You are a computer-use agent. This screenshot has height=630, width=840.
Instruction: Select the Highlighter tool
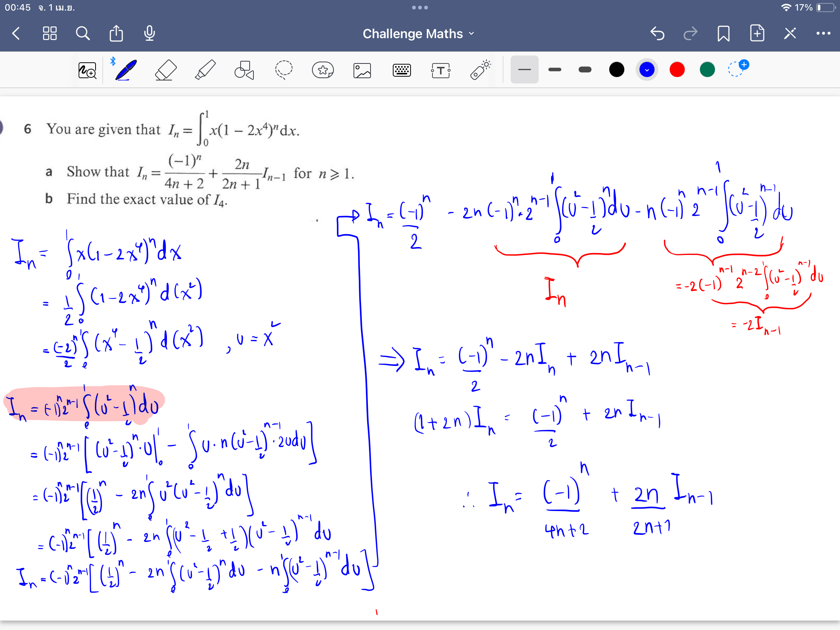pos(205,70)
